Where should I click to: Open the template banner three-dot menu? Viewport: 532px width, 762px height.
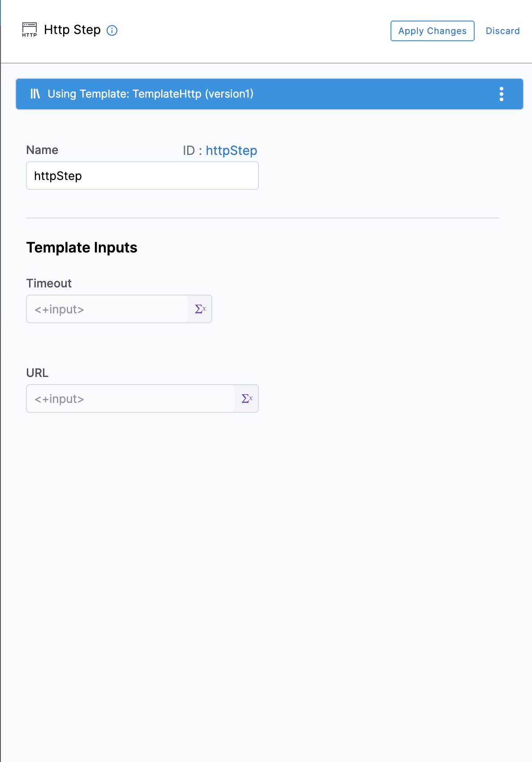pyautogui.click(x=501, y=94)
